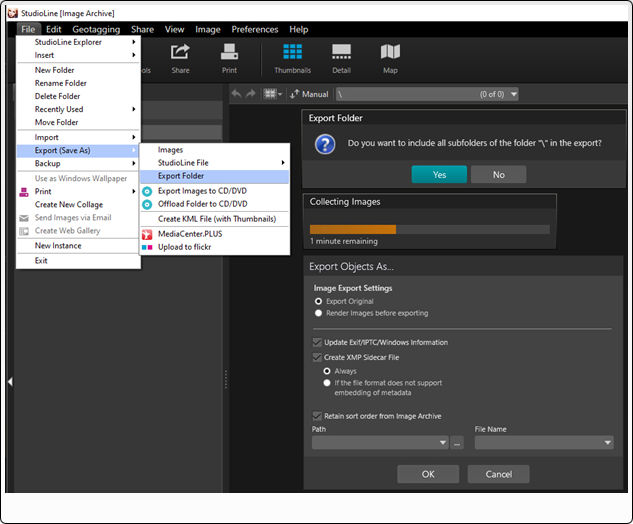Open the File Name dropdown
This screenshot has height=524, width=633.
pyautogui.click(x=606, y=442)
